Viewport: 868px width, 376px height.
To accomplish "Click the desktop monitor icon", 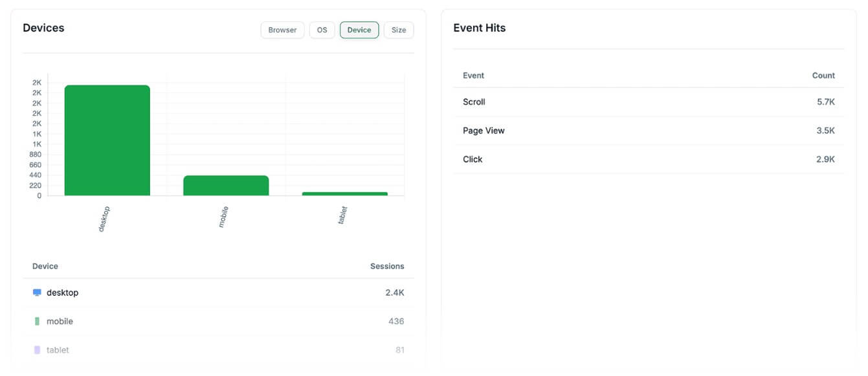I will [x=37, y=293].
